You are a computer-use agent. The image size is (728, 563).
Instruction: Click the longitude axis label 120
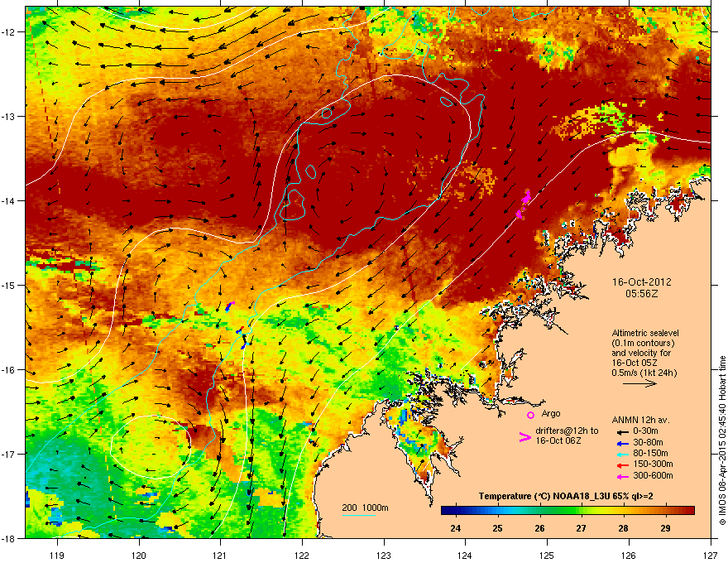point(139,556)
